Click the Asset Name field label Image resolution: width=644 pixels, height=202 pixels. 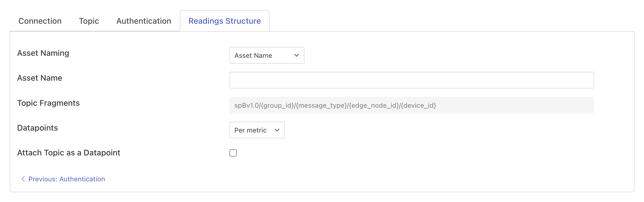[x=40, y=78]
